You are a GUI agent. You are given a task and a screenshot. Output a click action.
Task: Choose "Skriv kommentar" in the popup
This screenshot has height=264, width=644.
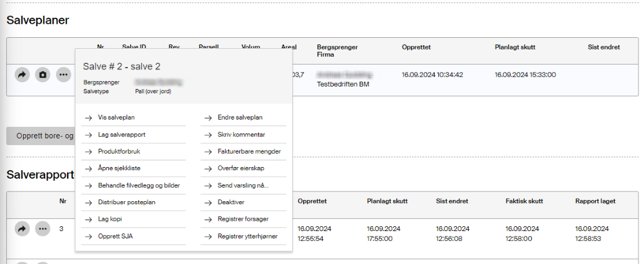pos(241,135)
